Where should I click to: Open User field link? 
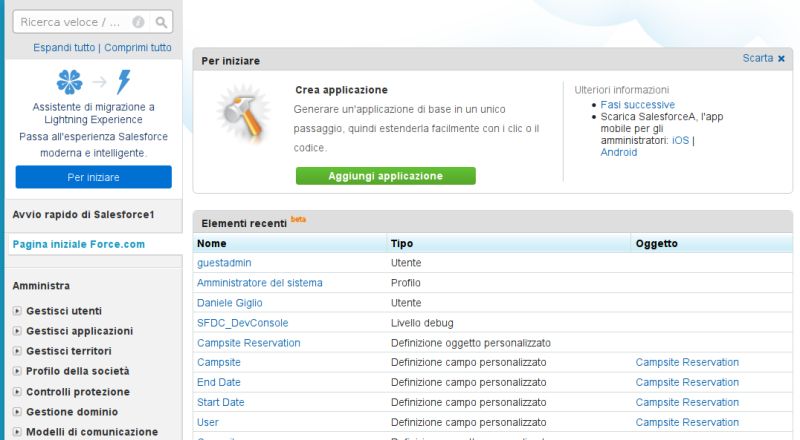(208, 422)
